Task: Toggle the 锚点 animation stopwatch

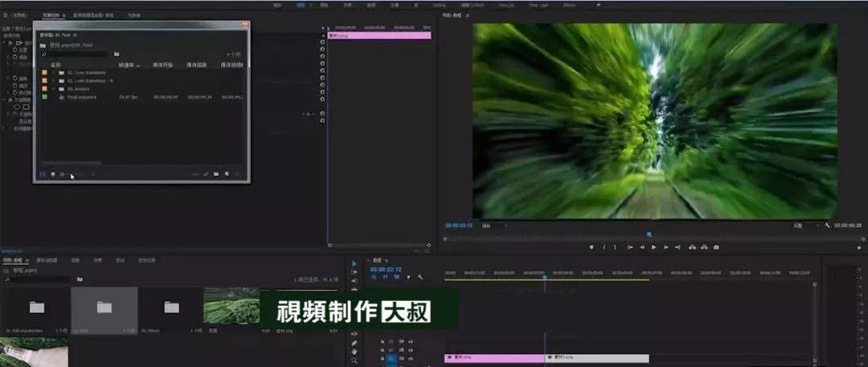Action: (15, 86)
